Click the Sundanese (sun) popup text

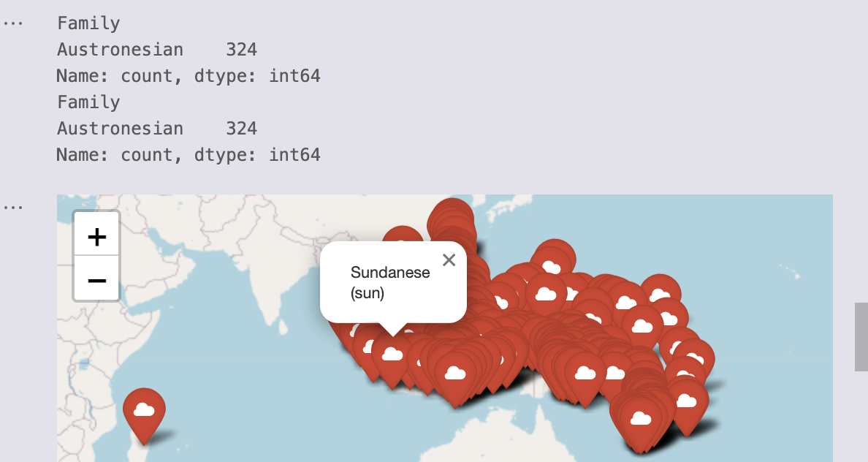(390, 281)
